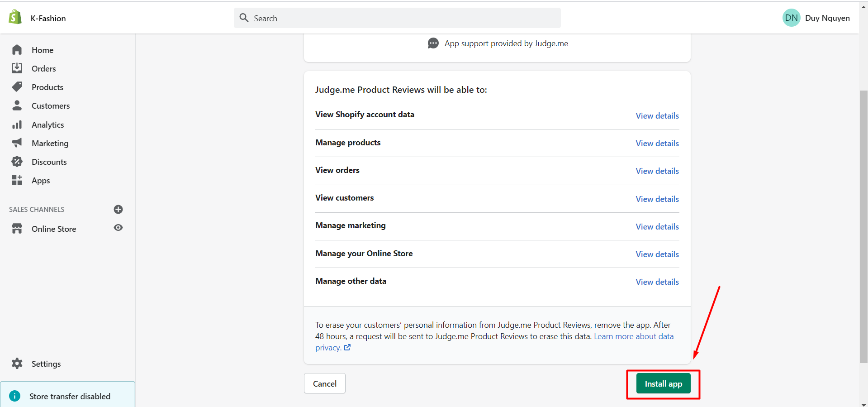Click the app support chat bubble icon
Screen dimensions: 868x407
point(433,43)
